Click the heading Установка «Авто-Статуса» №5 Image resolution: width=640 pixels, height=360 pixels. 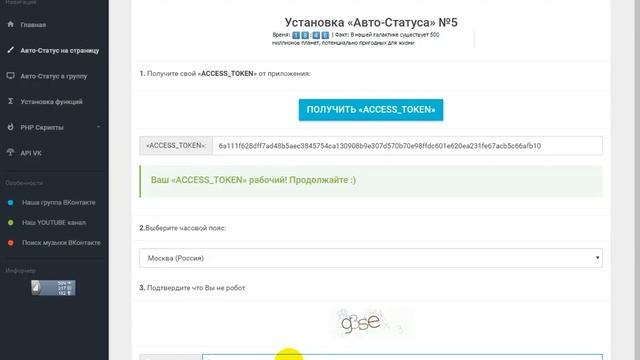click(x=371, y=22)
